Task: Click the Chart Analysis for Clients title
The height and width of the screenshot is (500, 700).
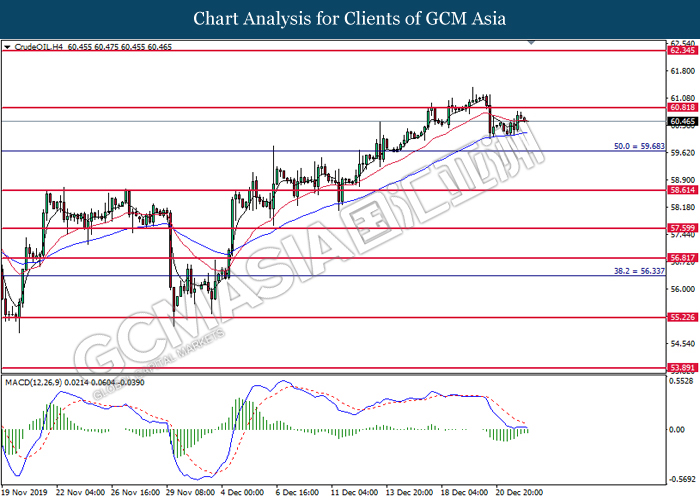Action: [350, 19]
